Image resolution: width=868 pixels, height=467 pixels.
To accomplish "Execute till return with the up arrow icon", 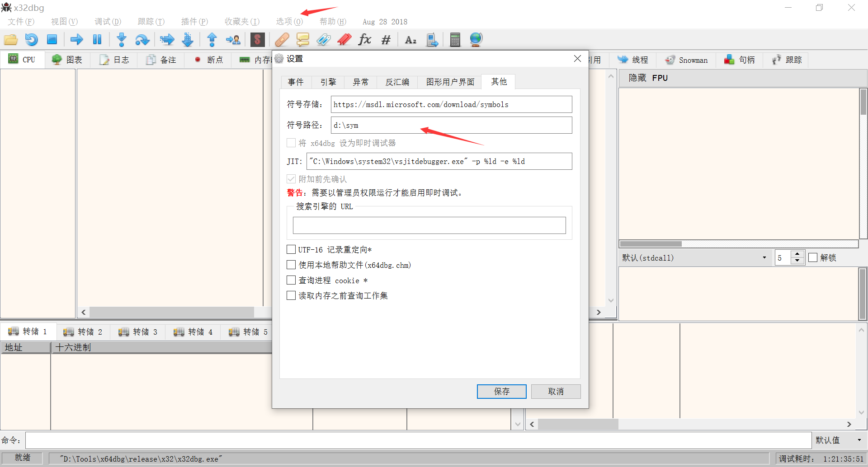I will tap(212, 40).
